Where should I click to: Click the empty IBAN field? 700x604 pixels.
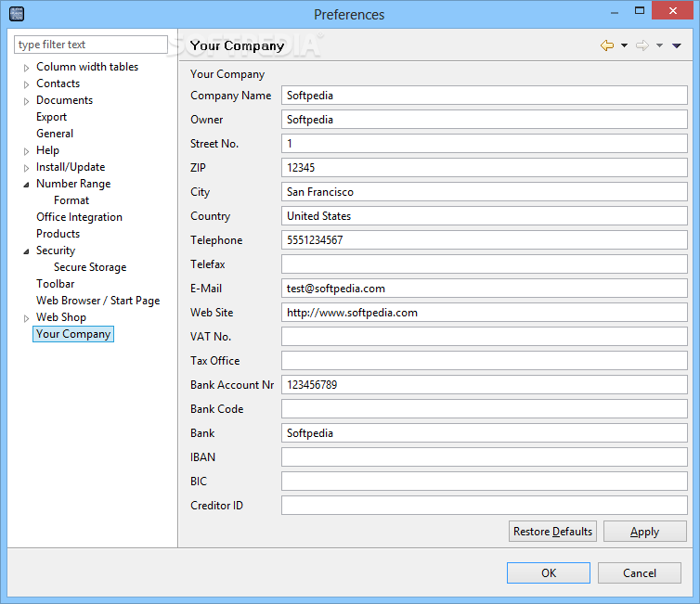tap(485, 456)
